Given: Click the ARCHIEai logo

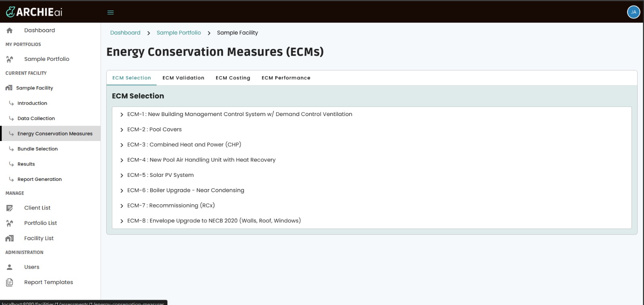Looking at the screenshot, I should (34, 12).
